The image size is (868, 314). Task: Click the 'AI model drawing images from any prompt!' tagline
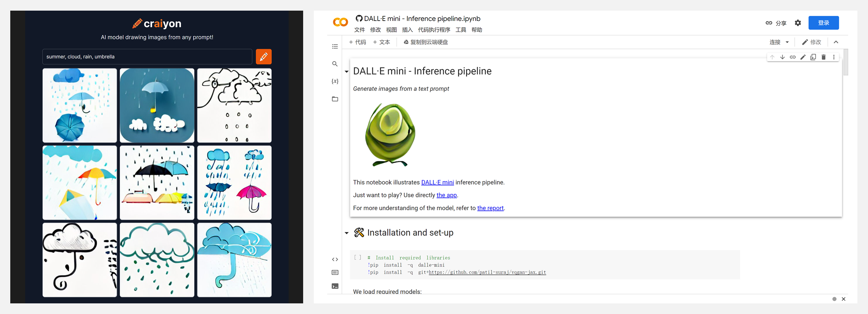(x=157, y=37)
